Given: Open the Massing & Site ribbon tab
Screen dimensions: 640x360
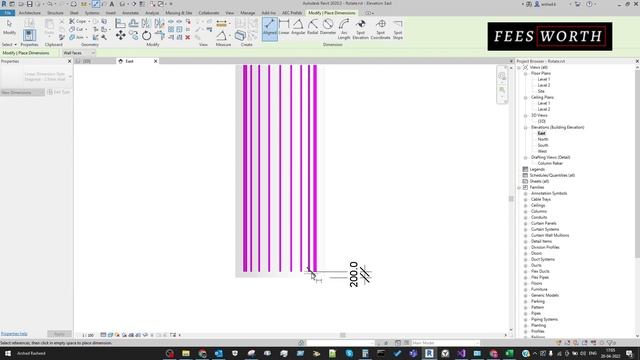Looking at the screenshot, I should tap(179, 13).
